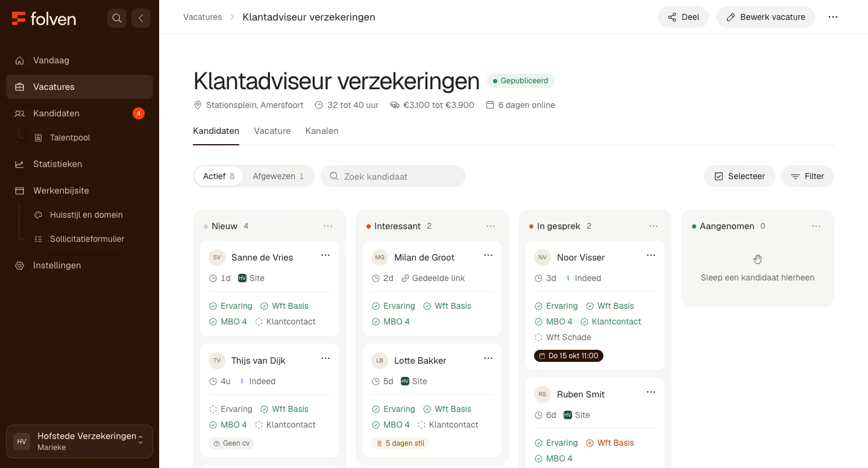Open the Nieuw column options menu
The image size is (868, 468).
point(328,226)
